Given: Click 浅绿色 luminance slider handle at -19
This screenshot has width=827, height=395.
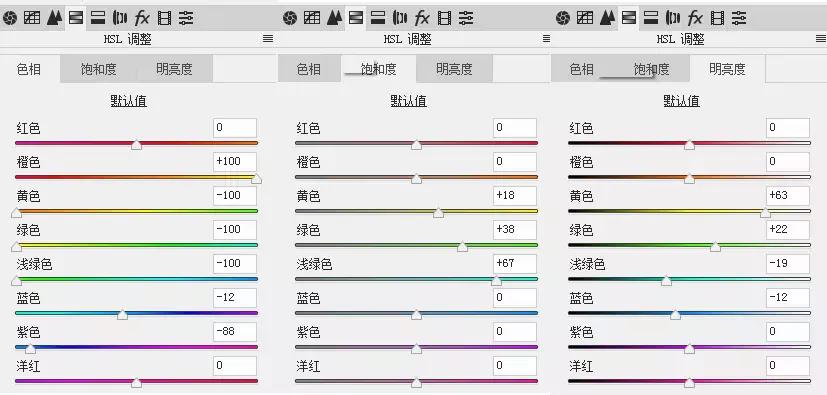Looking at the screenshot, I should 666,281.
